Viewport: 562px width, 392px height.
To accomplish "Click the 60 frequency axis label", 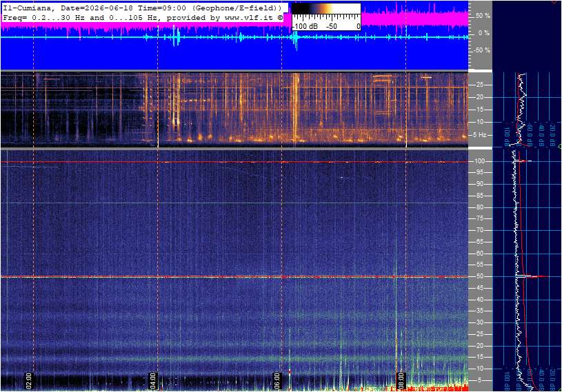I will [x=479, y=254].
